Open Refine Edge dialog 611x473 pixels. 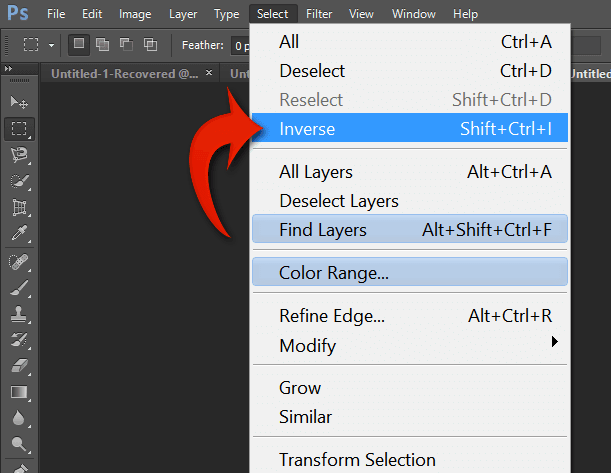410,316
